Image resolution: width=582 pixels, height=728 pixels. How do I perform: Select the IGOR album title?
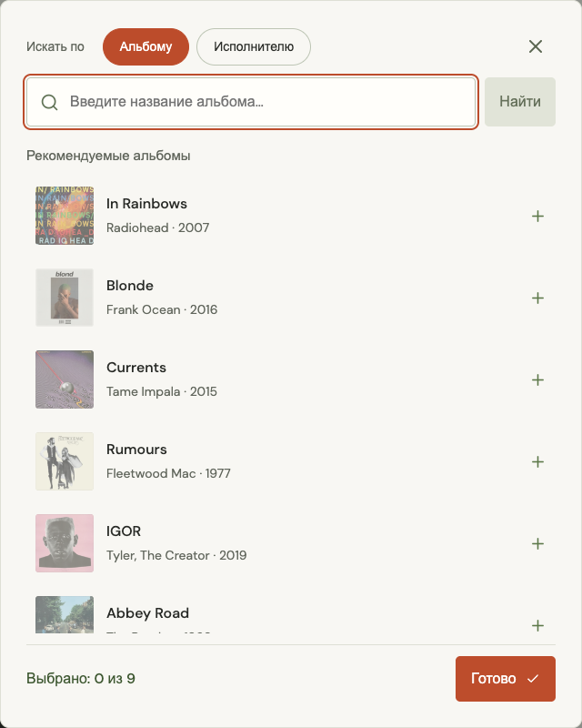[x=124, y=531]
